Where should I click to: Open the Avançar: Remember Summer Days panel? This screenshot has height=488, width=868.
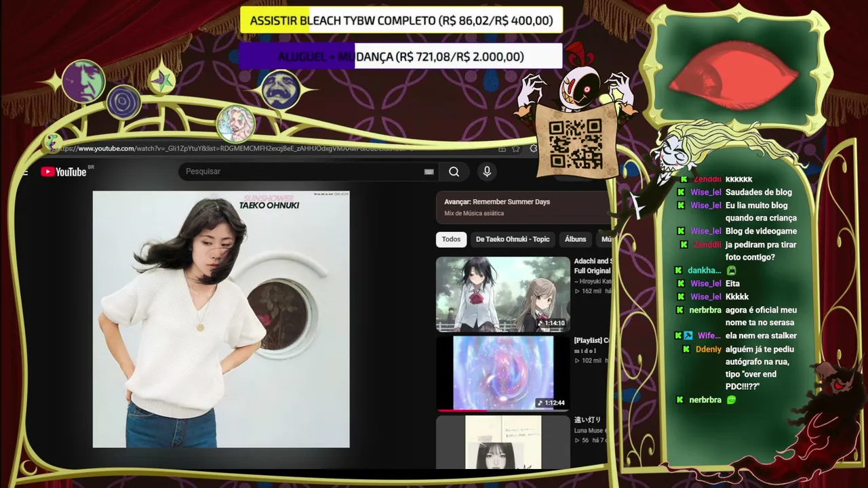click(524, 207)
